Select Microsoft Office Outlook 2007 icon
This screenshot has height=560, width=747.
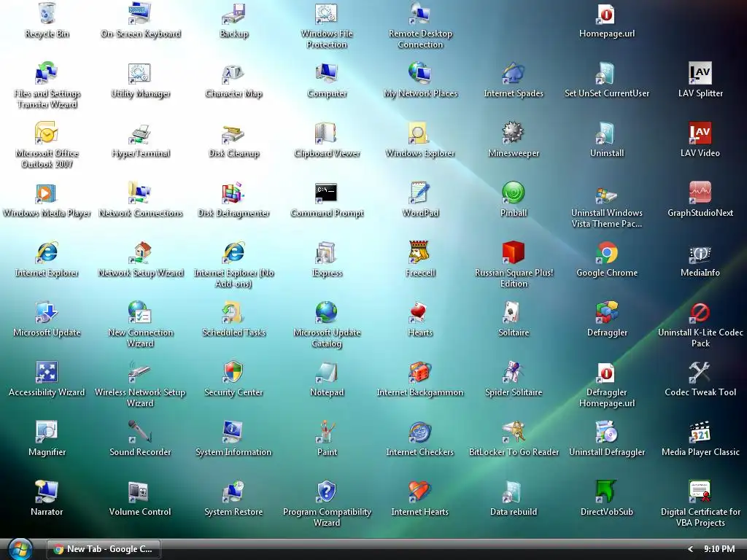[47, 133]
